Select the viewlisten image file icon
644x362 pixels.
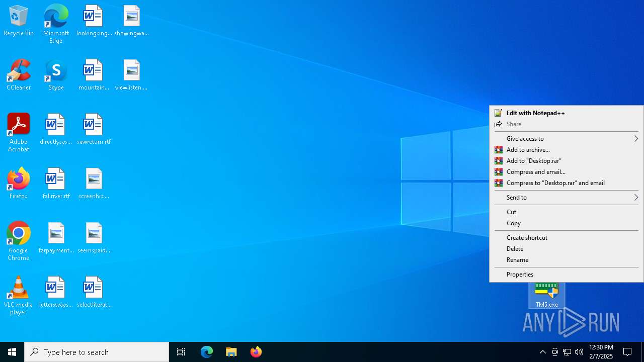point(131,75)
